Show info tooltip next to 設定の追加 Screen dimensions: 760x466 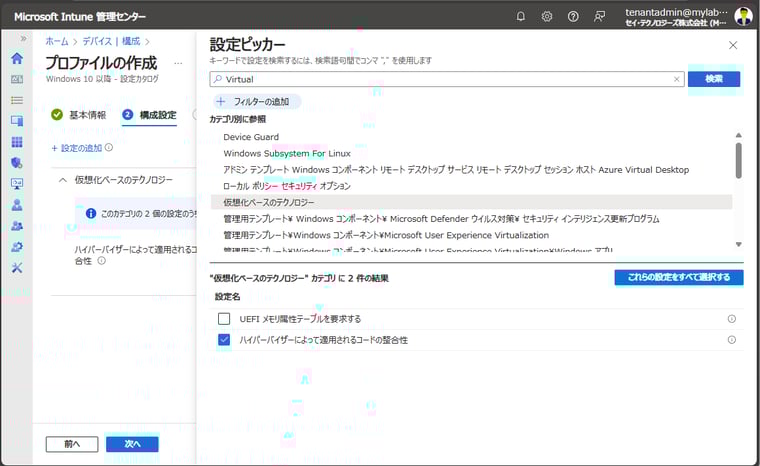pos(109,147)
